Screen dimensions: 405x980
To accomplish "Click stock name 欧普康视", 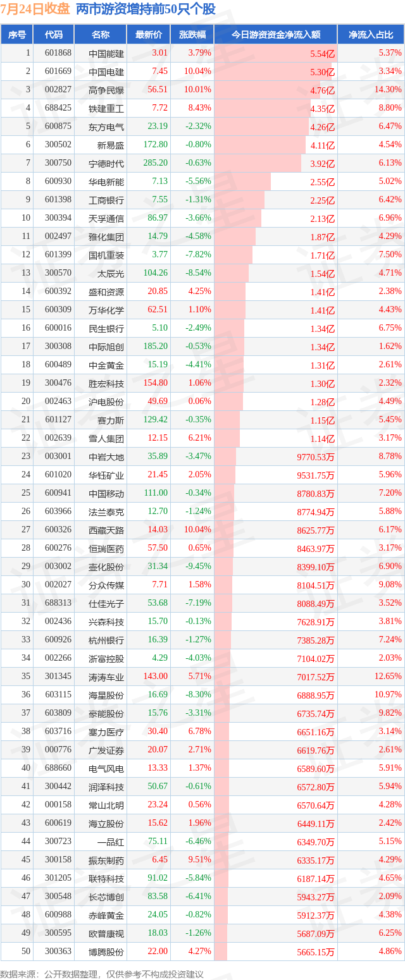I will tap(106, 933).
